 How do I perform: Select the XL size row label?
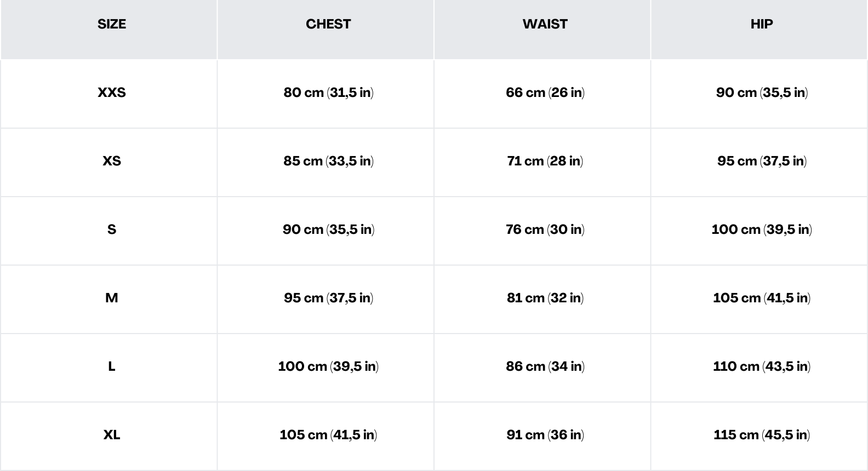[112, 435]
